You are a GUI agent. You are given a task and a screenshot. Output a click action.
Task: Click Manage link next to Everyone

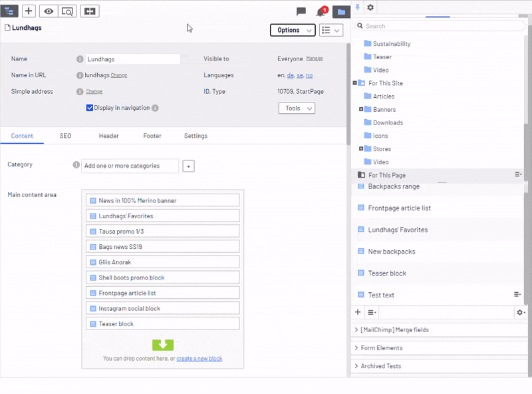[x=314, y=59]
